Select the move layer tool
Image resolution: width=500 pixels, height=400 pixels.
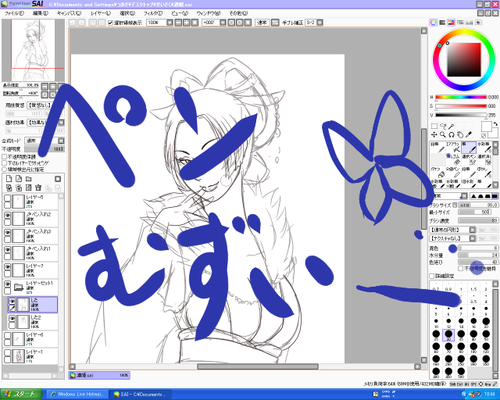click(434, 135)
